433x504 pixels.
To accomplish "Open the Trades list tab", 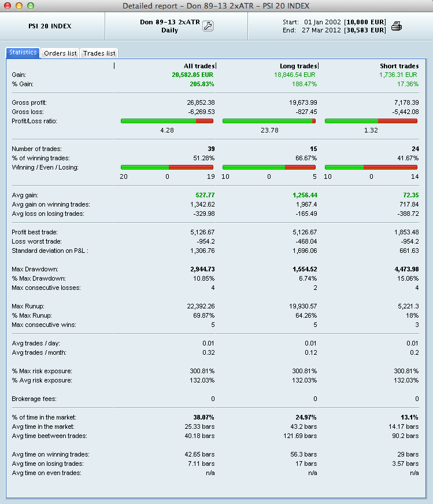I will click(99, 53).
